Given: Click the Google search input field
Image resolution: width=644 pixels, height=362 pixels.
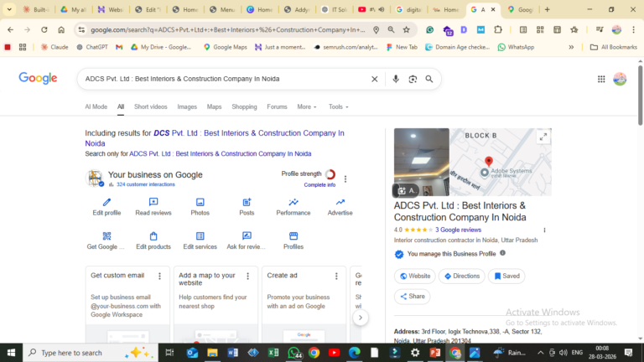Looking at the screenshot, I should tap(222, 79).
